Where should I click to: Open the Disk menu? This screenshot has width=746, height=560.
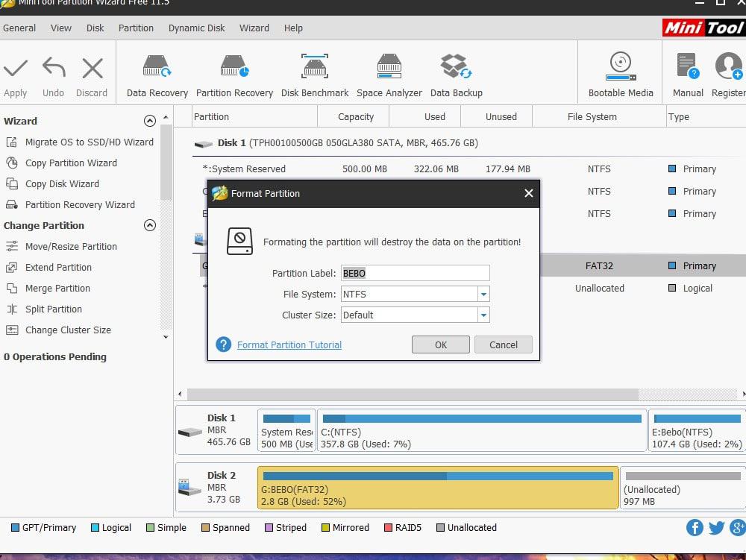point(95,28)
